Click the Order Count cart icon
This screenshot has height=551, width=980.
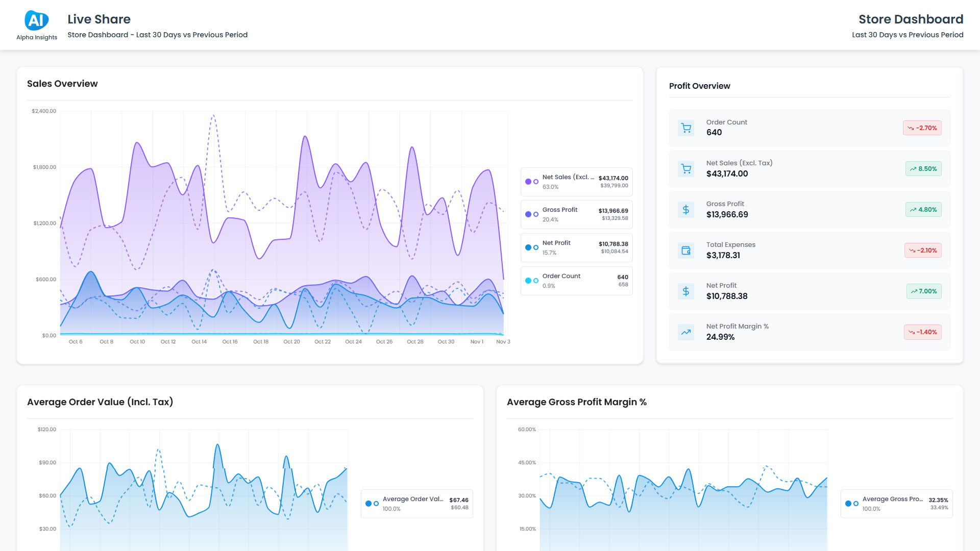[686, 128]
